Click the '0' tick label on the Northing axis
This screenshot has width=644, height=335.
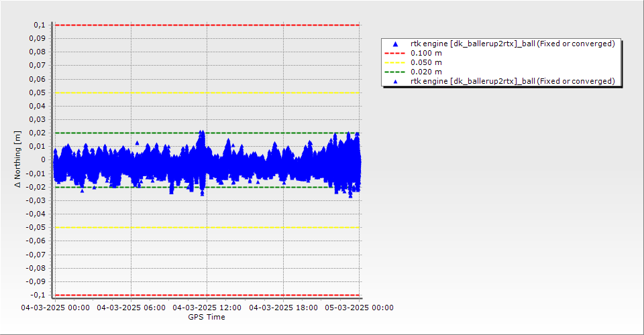click(44, 160)
